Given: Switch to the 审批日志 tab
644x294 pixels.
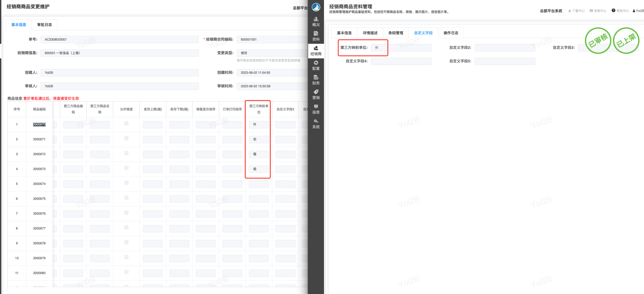Looking at the screenshot, I should coord(45,25).
